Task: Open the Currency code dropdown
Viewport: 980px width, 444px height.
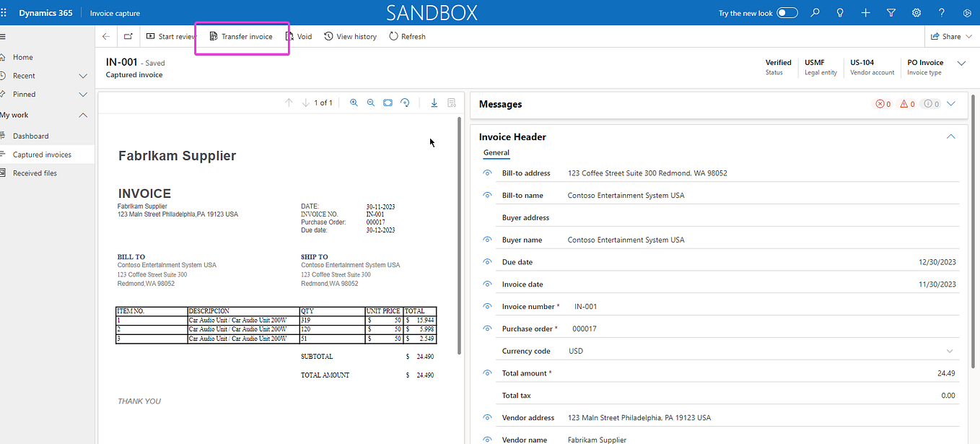Action: tap(950, 350)
